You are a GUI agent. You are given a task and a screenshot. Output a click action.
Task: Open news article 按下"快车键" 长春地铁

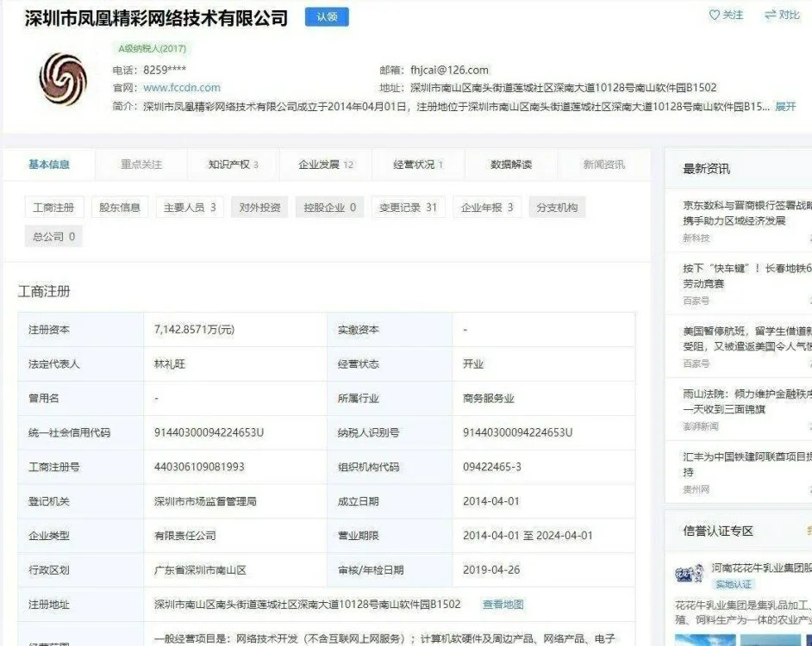point(746,276)
